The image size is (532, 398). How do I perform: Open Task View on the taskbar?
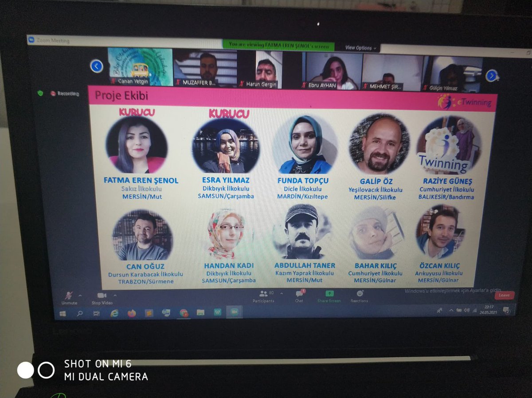(x=97, y=313)
